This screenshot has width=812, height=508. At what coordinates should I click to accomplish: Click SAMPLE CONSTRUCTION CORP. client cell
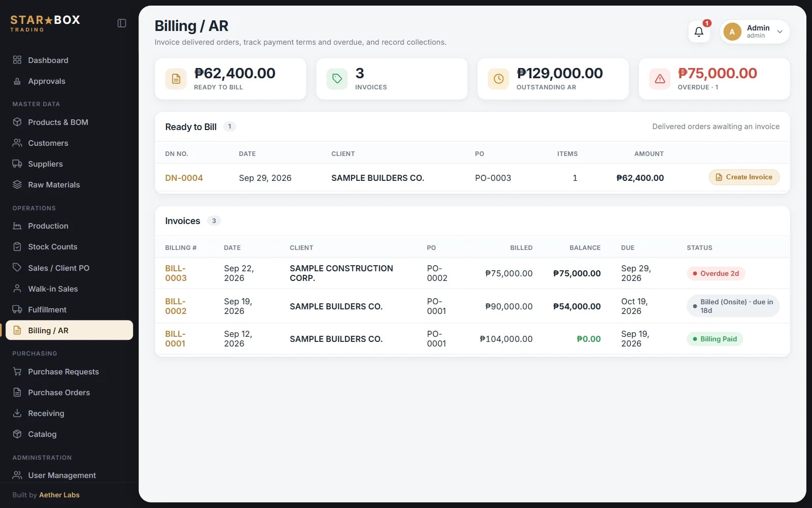click(x=342, y=273)
